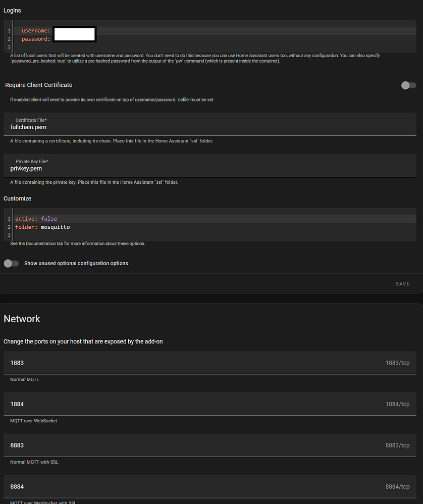
Task: Click the 'false' value in Customize editor
Action: (49, 219)
